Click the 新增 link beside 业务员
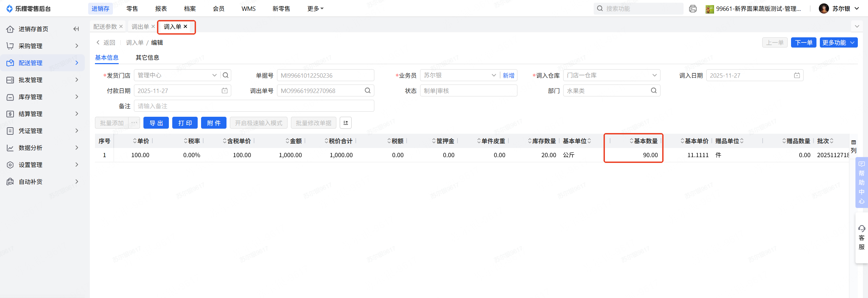 508,75
